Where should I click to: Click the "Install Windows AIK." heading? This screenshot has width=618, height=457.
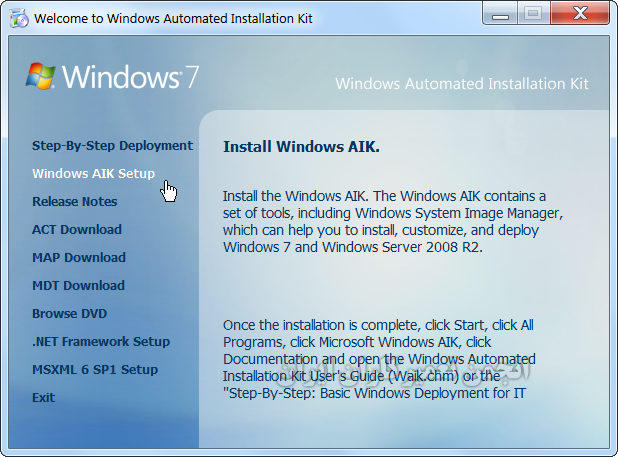[302, 147]
